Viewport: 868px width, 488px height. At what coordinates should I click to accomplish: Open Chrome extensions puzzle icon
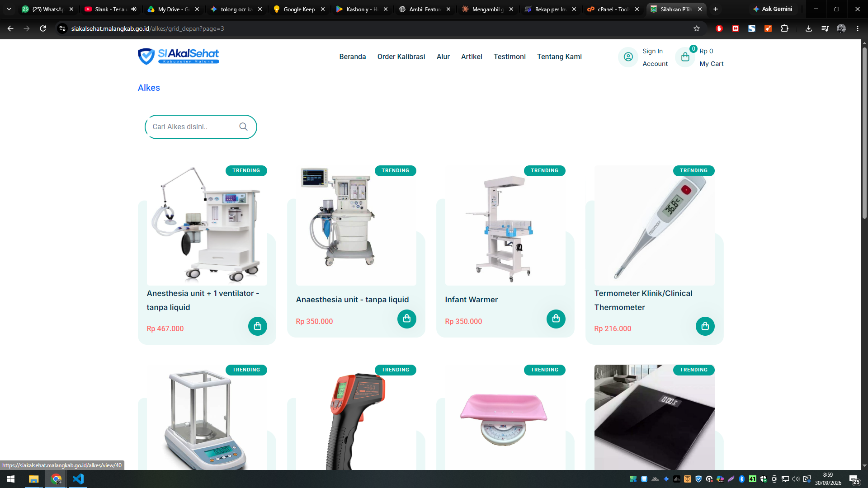point(784,28)
